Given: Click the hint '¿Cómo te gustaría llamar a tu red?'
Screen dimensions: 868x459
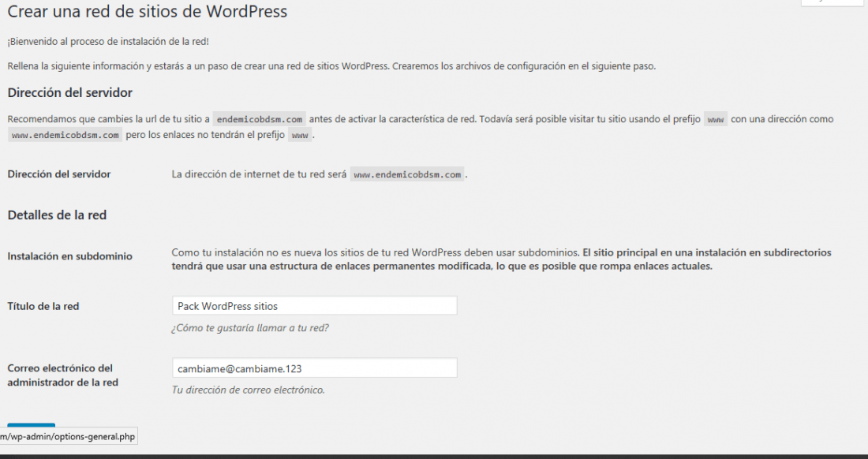Looking at the screenshot, I should (x=250, y=328).
